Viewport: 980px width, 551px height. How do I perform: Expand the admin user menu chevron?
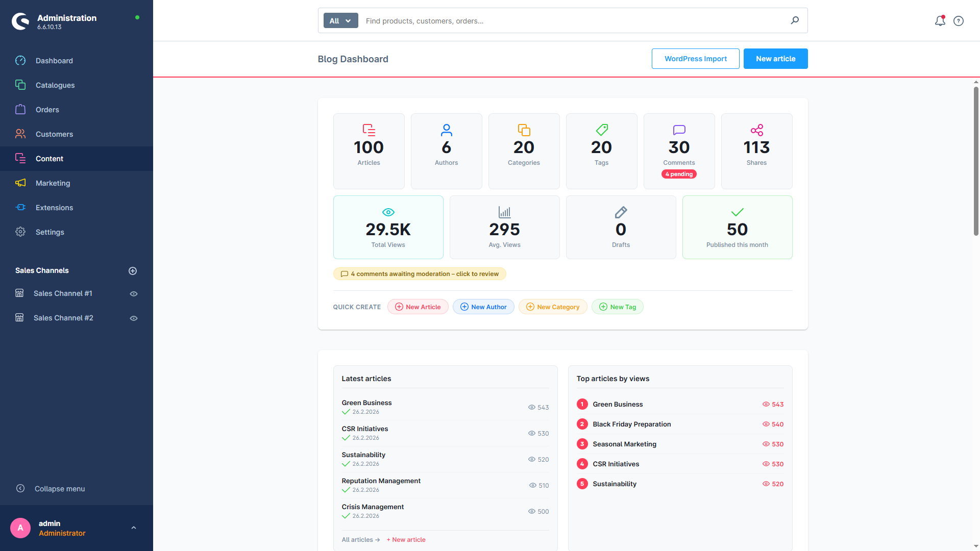(134, 528)
